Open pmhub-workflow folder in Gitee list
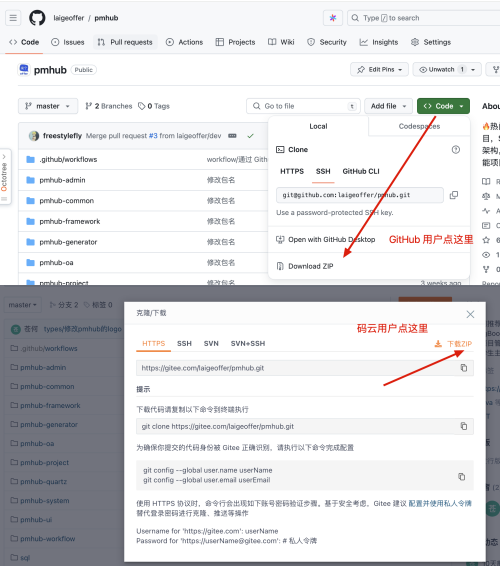500x566 pixels. pos(48,539)
